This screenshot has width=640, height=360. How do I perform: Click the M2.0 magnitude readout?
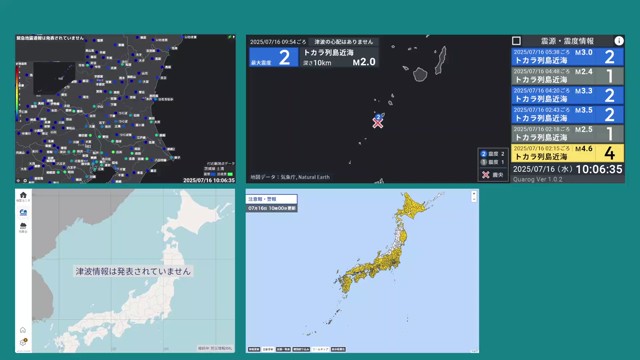(364, 62)
